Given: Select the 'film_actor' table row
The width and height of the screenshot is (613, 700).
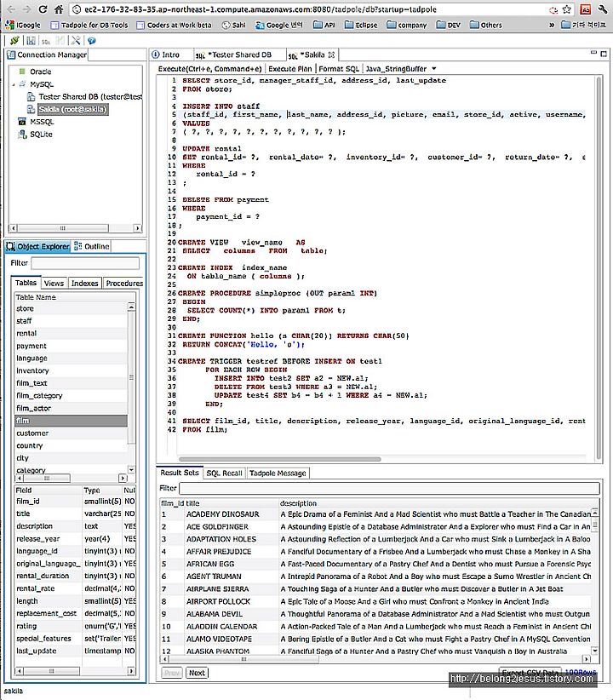Looking at the screenshot, I should pyautogui.click(x=71, y=408).
